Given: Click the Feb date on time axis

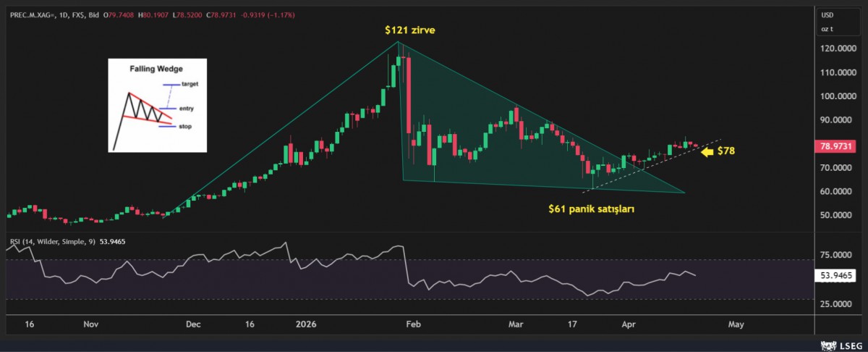Looking at the screenshot, I should (x=412, y=325).
